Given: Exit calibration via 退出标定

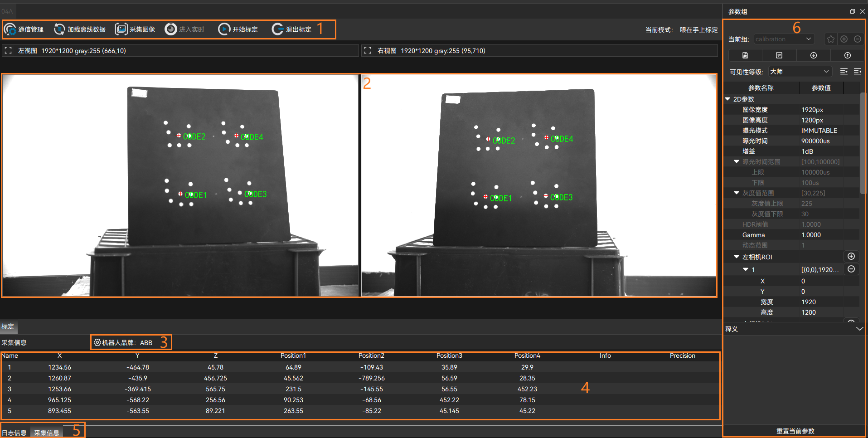Looking at the screenshot, I should 291,29.
